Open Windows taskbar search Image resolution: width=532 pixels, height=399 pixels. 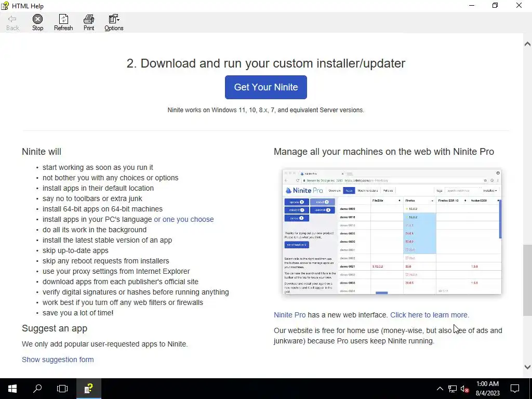[37, 389]
